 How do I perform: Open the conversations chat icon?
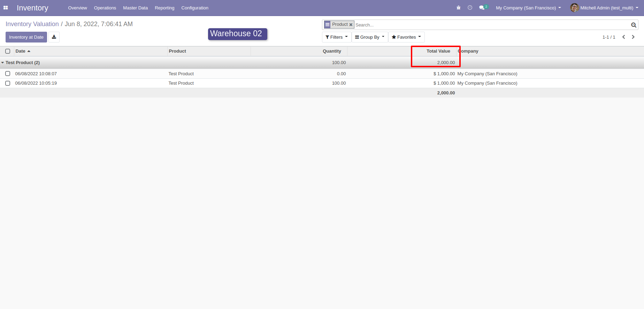coord(482,8)
